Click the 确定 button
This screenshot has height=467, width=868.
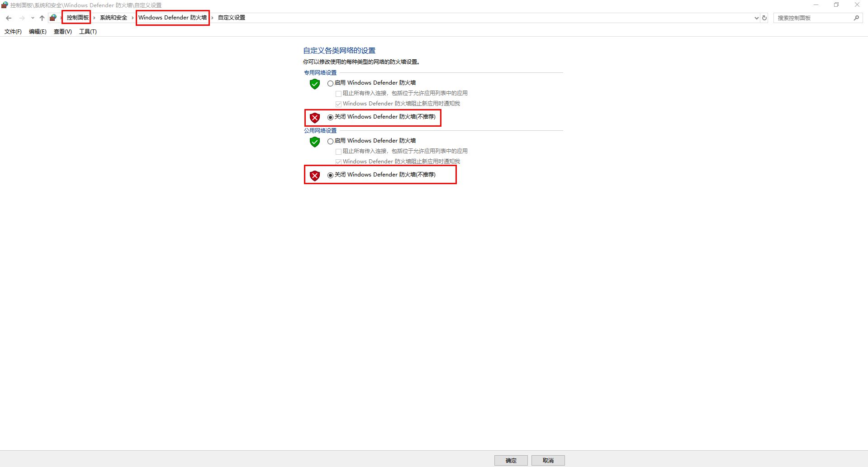click(x=511, y=460)
